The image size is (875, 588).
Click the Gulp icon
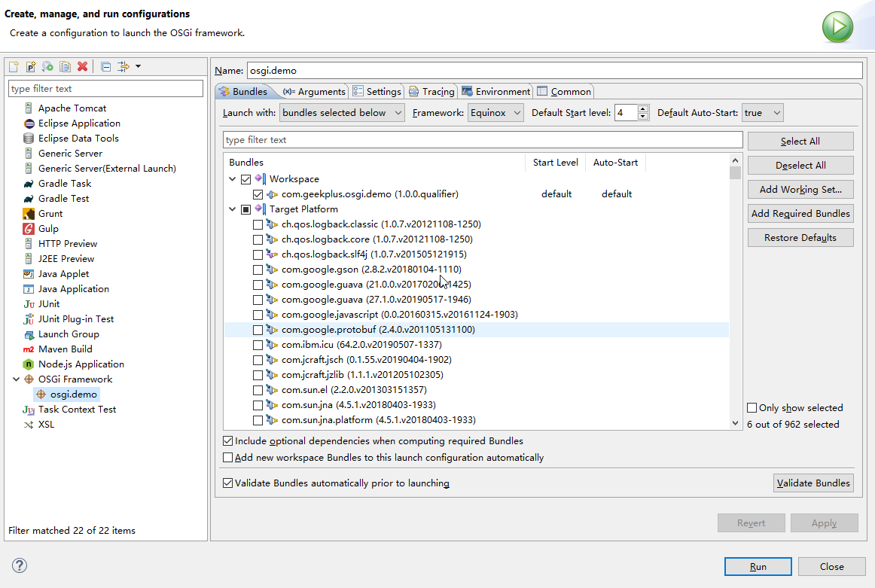coord(29,229)
